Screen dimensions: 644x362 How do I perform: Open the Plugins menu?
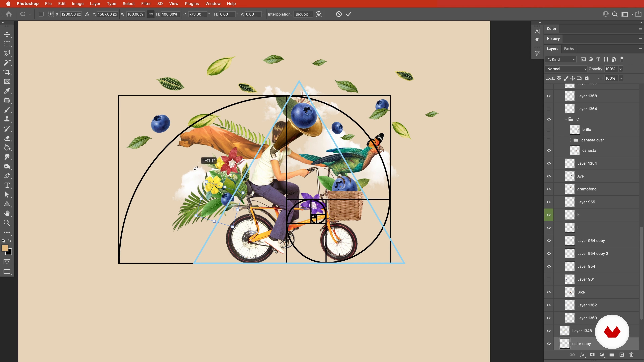point(192,4)
